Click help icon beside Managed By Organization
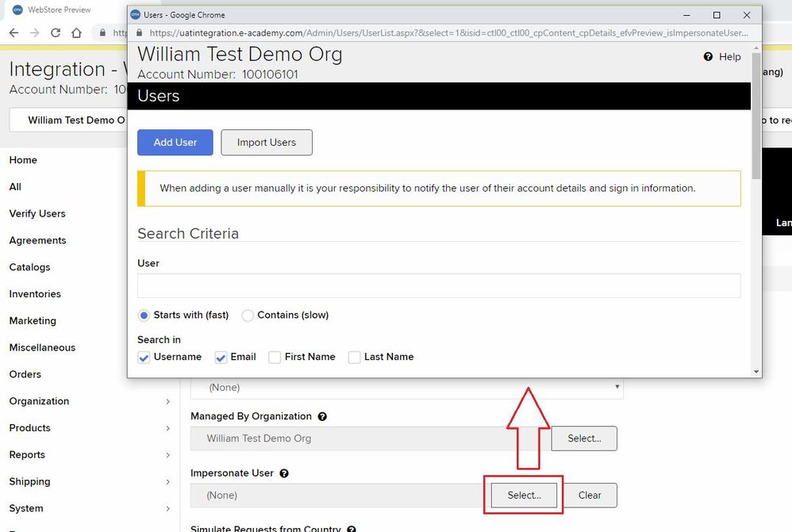 [x=322, y=416]
